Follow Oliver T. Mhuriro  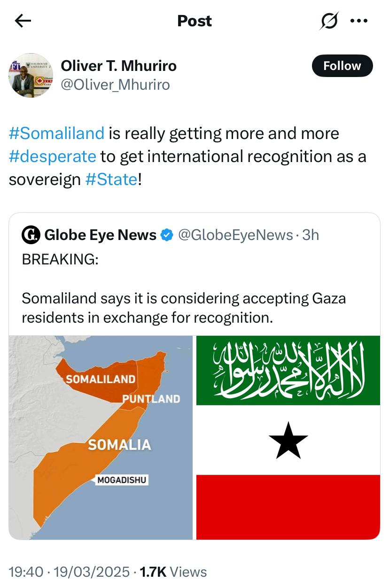(342, 66)
